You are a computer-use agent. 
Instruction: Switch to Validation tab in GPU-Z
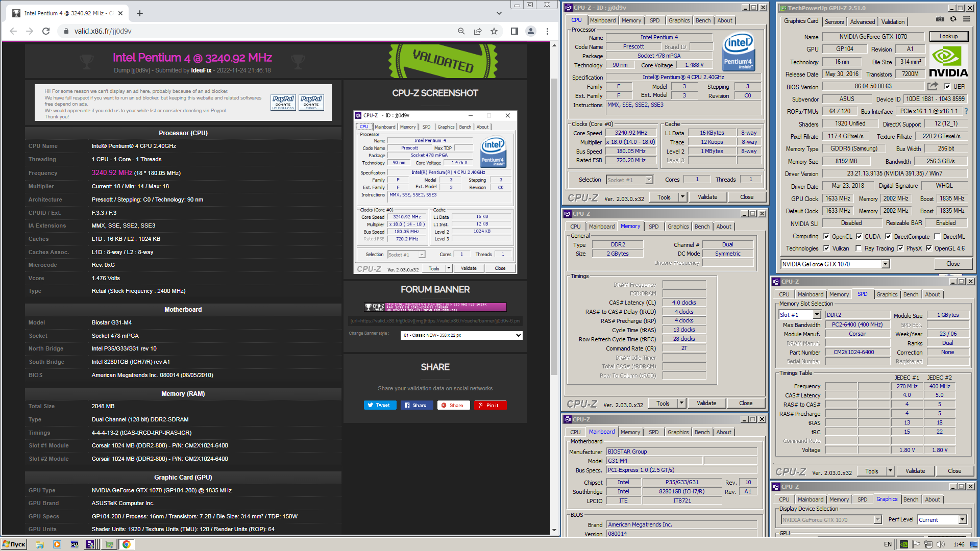[x=893, y=22]
